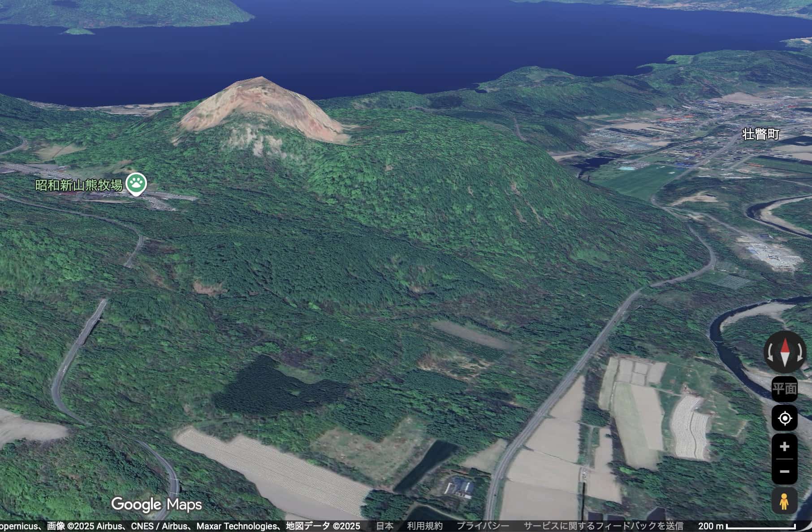The width and height of the screenshot is (812, 532).
Task: Open the 昭和新山熊牧場 paw marker pin
Action: (x=136, y=184)
